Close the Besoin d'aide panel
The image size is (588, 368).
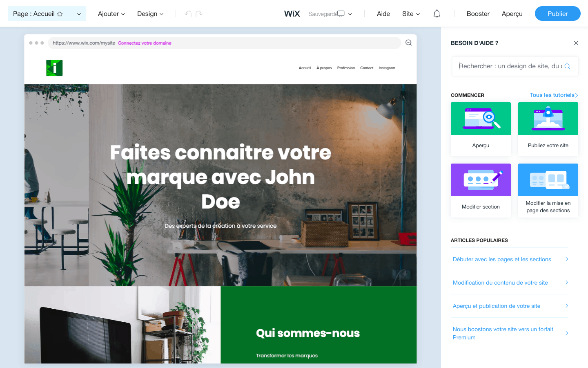point(576,43)
